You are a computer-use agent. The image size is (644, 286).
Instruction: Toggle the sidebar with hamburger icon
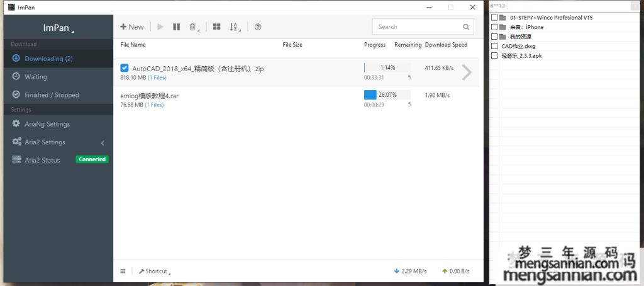[x=123, y=271]
